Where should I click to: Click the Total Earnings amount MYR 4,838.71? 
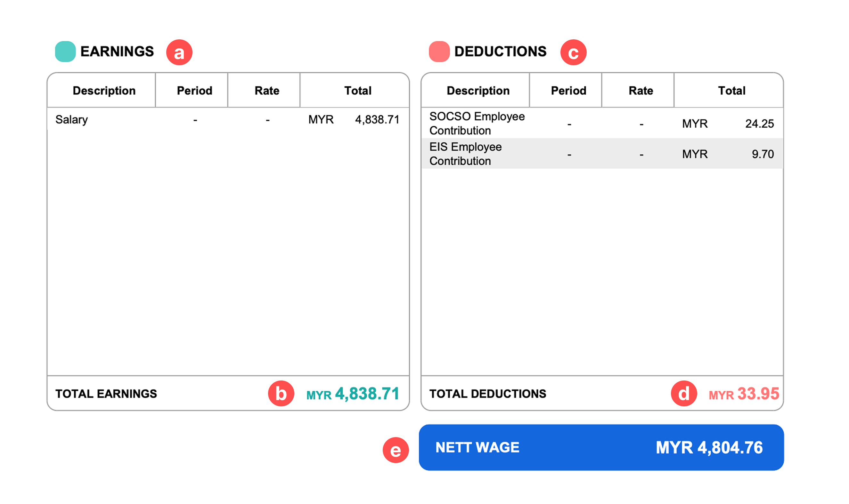pyautogui.click(x=353, y=394)
